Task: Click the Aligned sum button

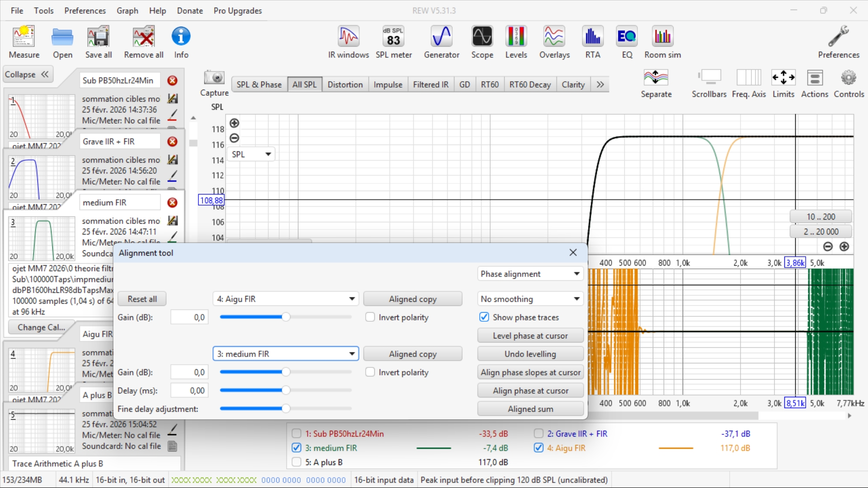Action: [530, 409]
